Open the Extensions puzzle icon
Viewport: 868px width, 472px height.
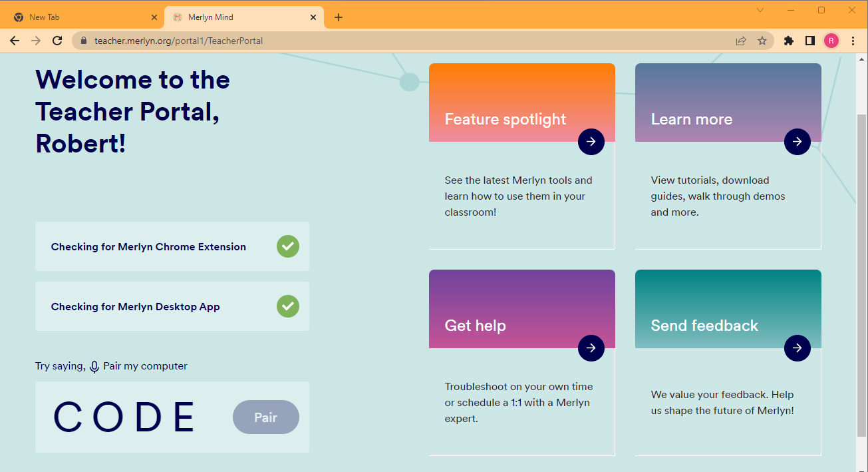click(789, 41)
